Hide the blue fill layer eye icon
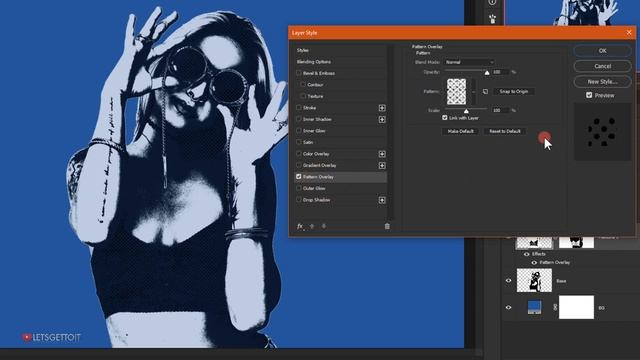The width and height of the screenshot is (640, 360). [x=508, y=307]
